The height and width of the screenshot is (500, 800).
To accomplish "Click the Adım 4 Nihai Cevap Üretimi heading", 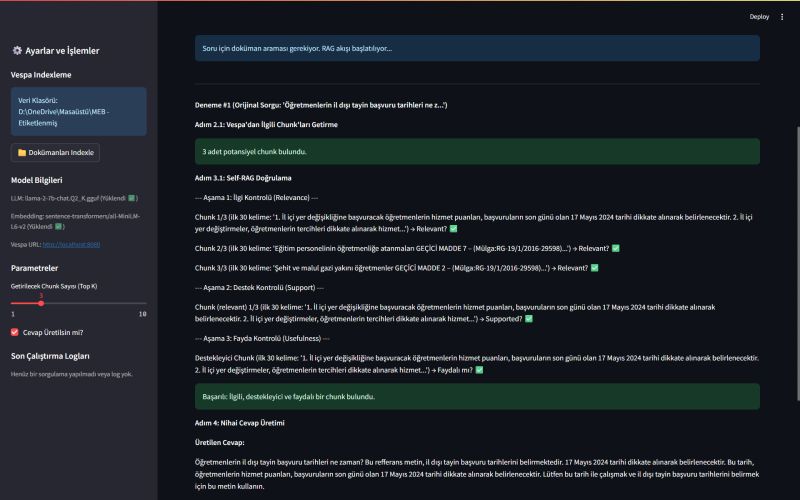I will pyautogui.click(x=240, y=423).
